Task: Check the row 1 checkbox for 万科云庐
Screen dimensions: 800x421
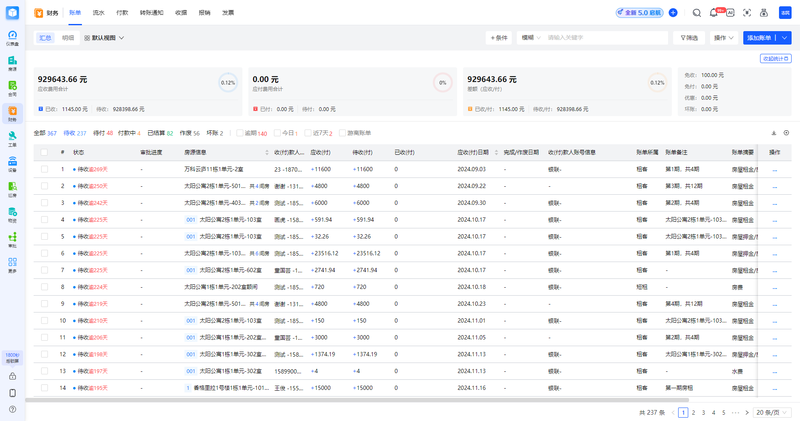Action: coord(44,169)
